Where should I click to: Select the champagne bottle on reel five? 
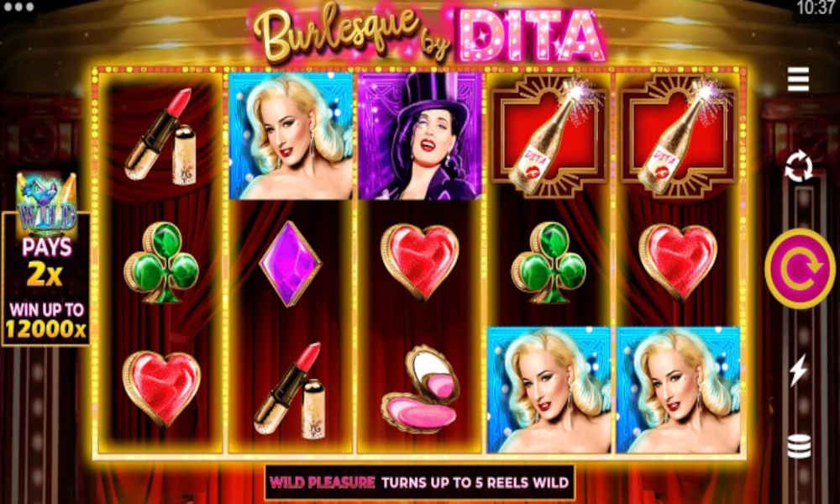point(678,137)
